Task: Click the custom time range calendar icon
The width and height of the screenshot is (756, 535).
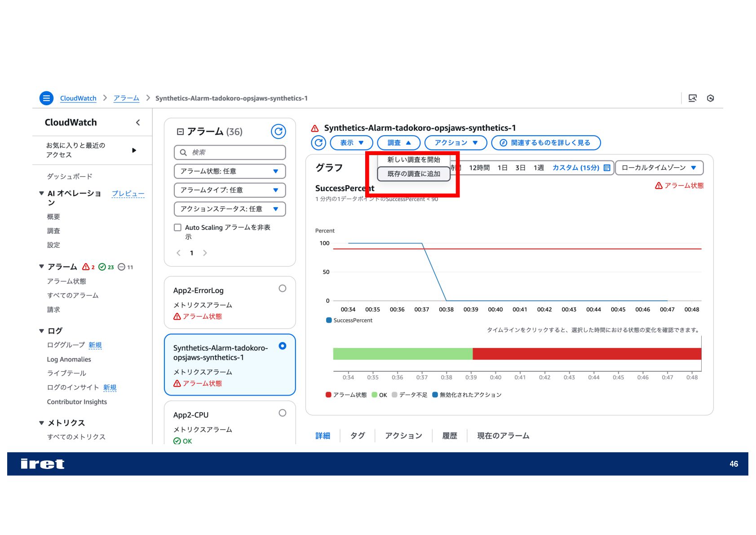Action: click(x=607, y=168)
